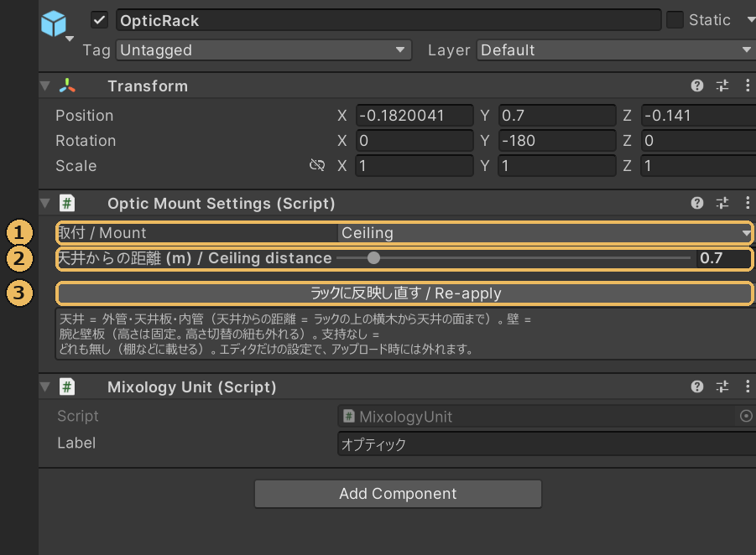
Task: Edit the Label field text
Action: click(x=547, y=443)
